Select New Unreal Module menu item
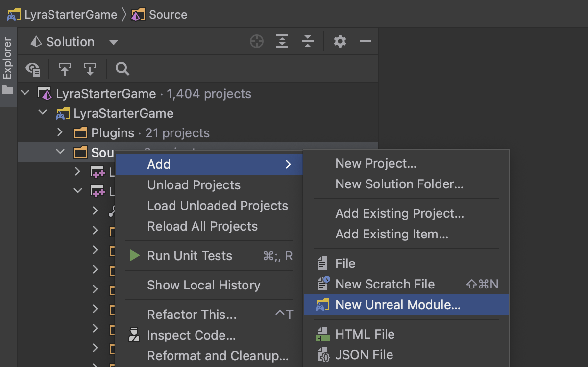 (x=397, y=305)
